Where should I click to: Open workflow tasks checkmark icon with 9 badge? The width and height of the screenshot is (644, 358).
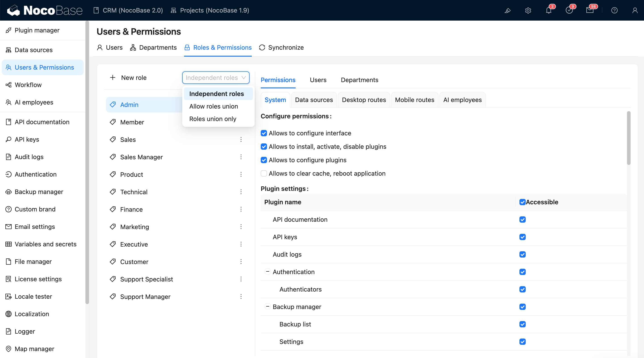click(569, 11)
